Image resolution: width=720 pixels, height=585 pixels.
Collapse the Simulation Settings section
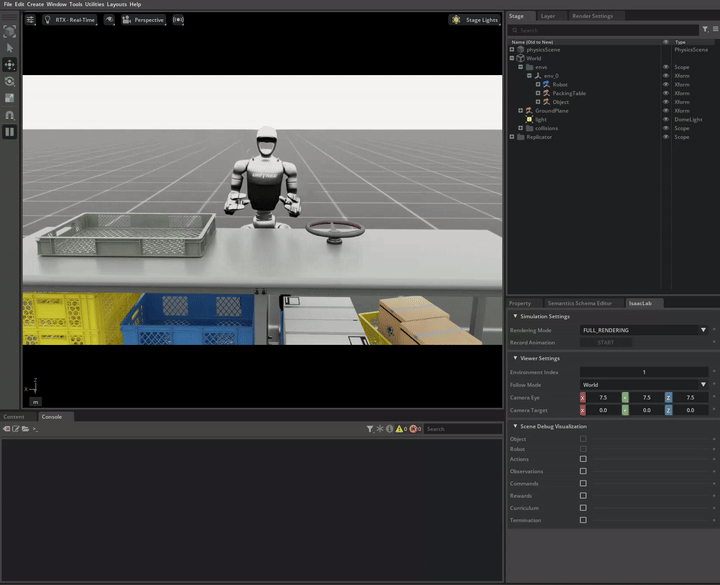click(515, 316)
